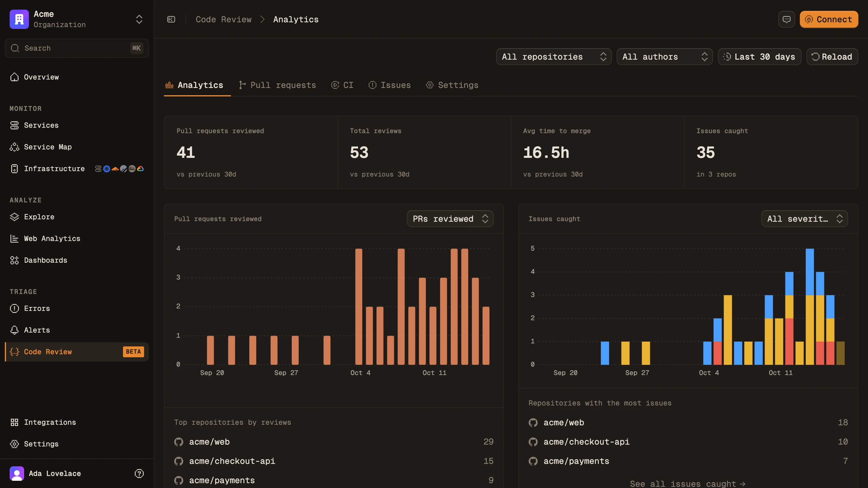The height and width of the screenshot is (488, 868).
Task: Click the Kubernetes icon beside Infrastructure
Action: pos(106,169)
